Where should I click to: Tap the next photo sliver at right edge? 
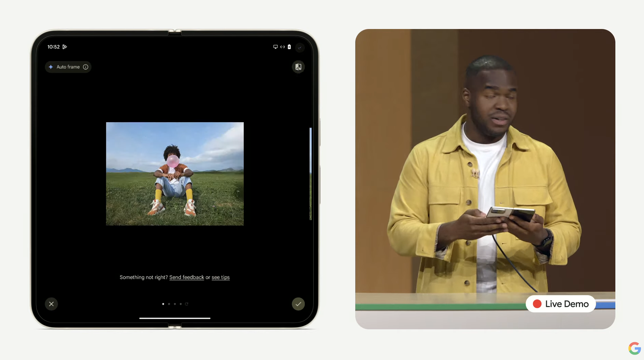310,174
